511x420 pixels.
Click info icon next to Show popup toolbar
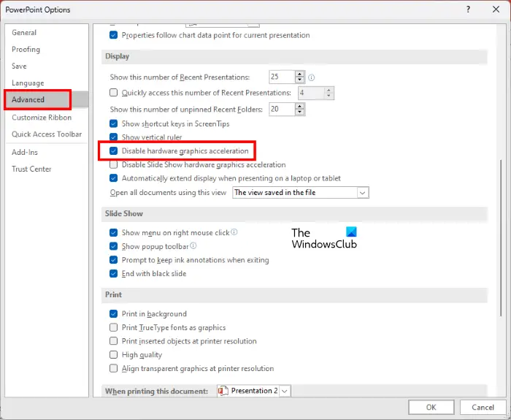click(x=193, y=246)
